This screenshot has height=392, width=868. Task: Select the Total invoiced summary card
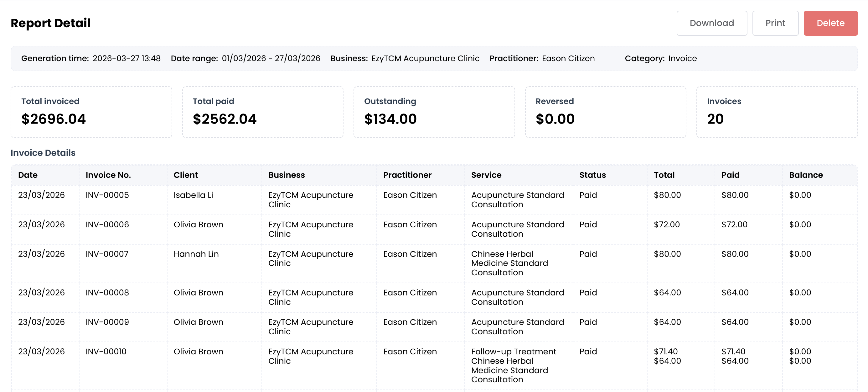tap(91, 112)
